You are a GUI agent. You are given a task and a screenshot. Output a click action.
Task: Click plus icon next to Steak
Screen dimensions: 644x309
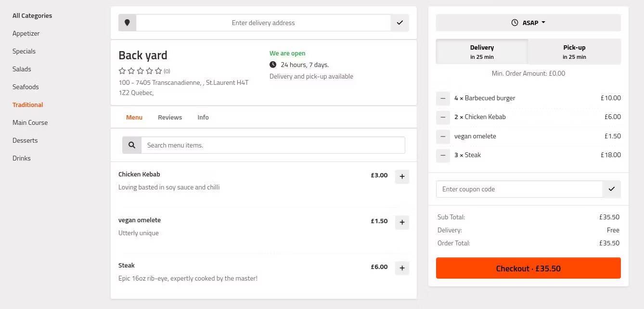(x=402, y=268)
